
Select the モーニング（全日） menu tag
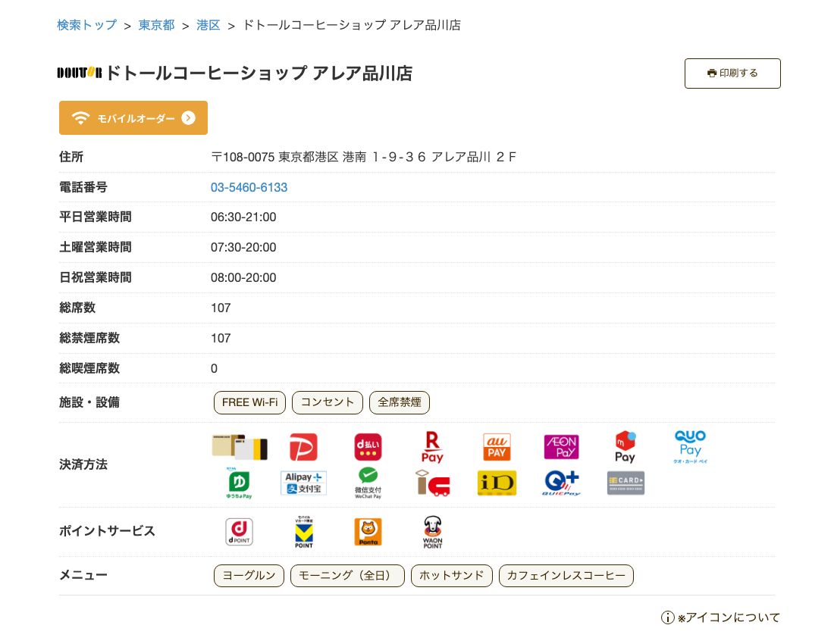[x=347, y=576]
